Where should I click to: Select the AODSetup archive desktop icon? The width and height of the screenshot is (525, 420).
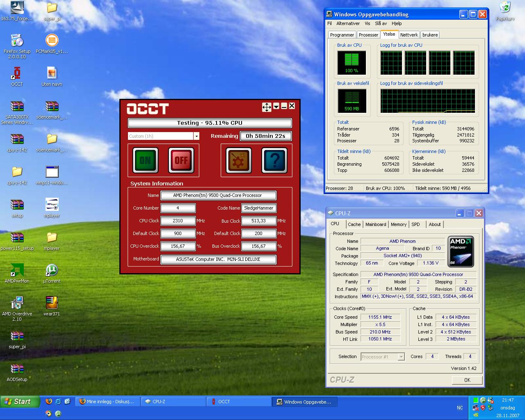click(x=17, y=372)
